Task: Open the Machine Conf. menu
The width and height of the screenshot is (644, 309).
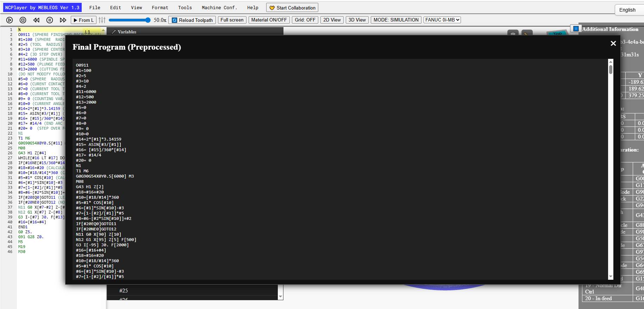Action: click(x=219, y=7)
